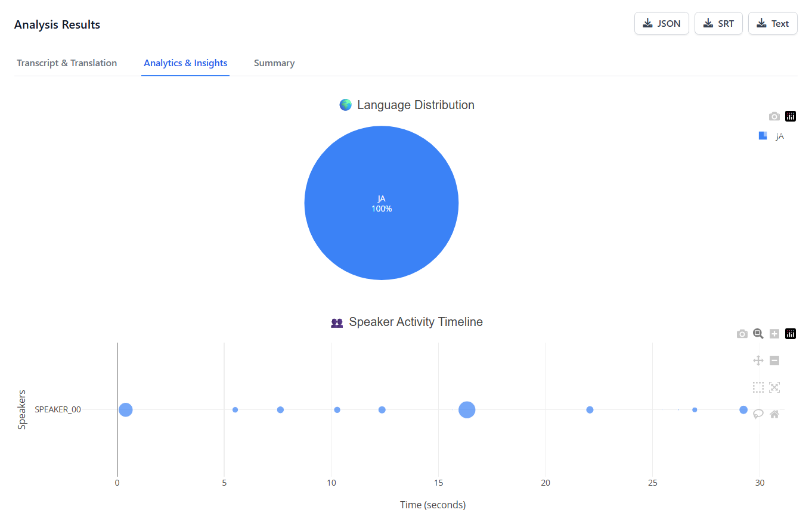Select the Analytics & Insights tab
Viewport: 812px width, 522px height.
pyautogui.click(x=185, y=63)
